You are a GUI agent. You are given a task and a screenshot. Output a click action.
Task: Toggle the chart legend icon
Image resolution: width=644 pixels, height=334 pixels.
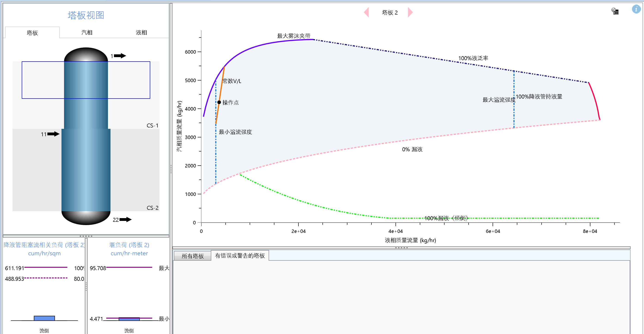[x=615, y=11]
